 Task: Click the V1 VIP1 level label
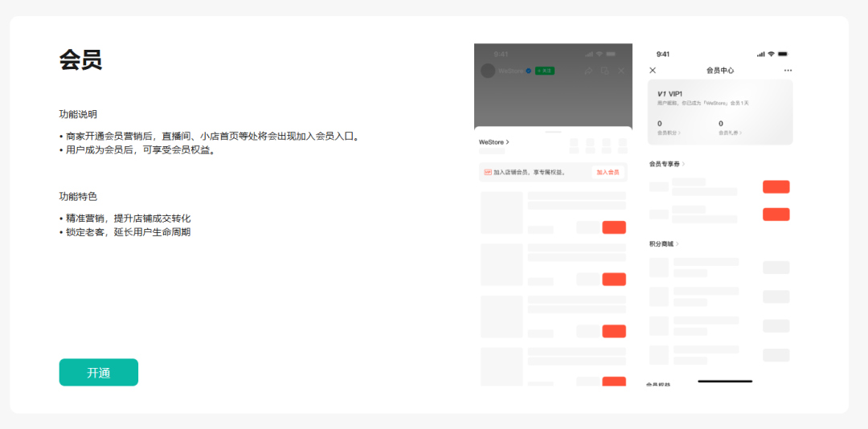point(671,94)
